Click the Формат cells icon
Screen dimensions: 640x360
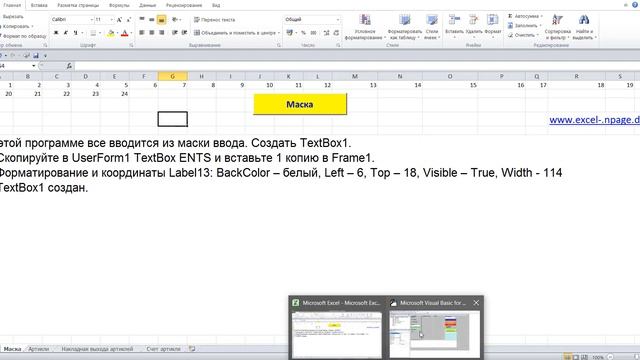(x=493, y=20)
